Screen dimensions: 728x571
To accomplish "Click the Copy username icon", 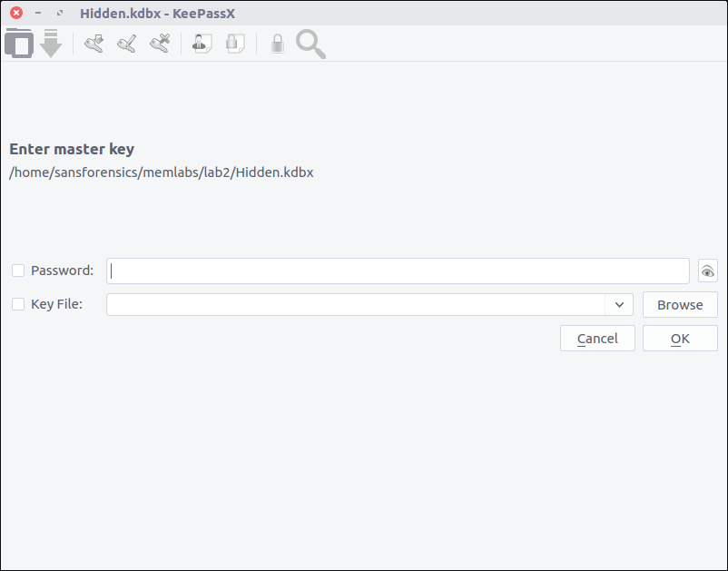I will point(202,44).
